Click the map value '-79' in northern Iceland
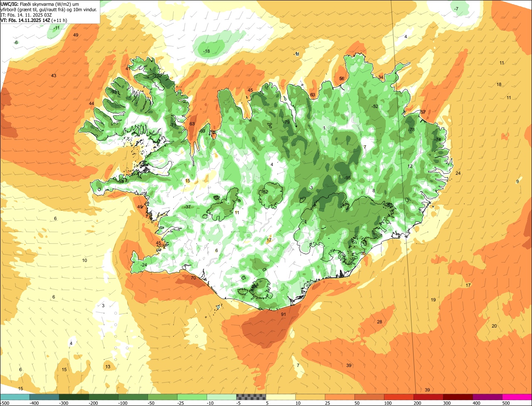The height and width of the screenshot is (406, 532). pos(286,122)
